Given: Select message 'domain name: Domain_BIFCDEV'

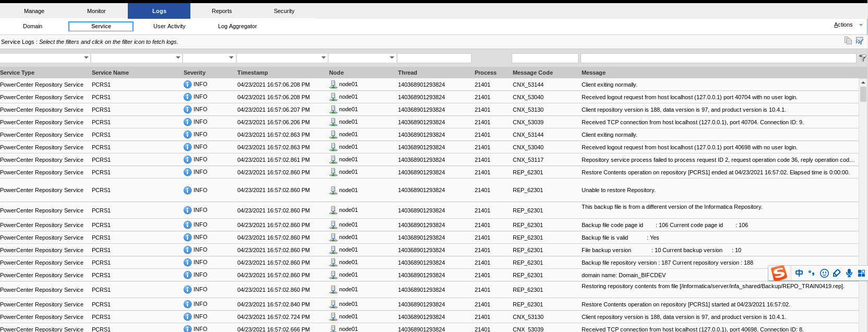Looking at the screenshot, I should [624, 275].
